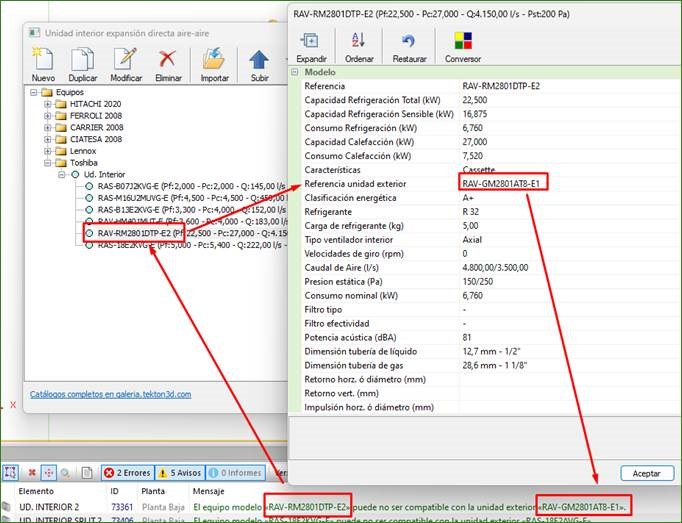Image resolution: width=682 pixels, height=523 pixels.
Task: Click the center-on-element crosshair icon
Action: [x=49, y=473]
